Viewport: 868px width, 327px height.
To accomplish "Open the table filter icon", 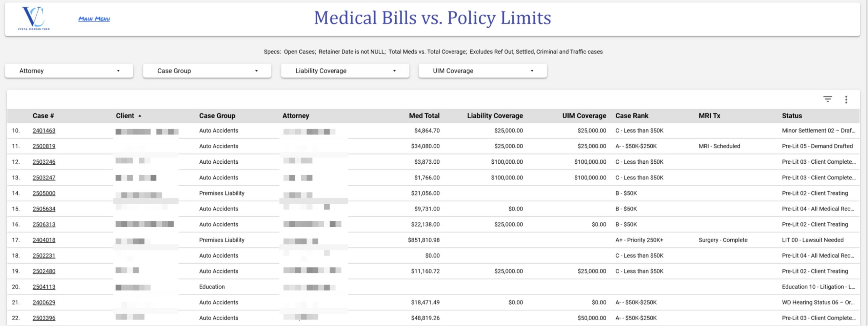I will point(828,99).
